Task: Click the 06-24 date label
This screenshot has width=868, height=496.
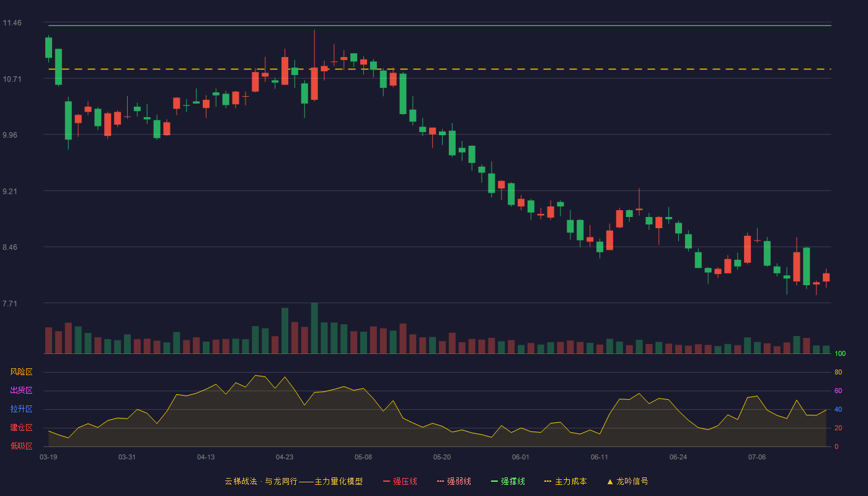Action: click(x=678, y=457)
